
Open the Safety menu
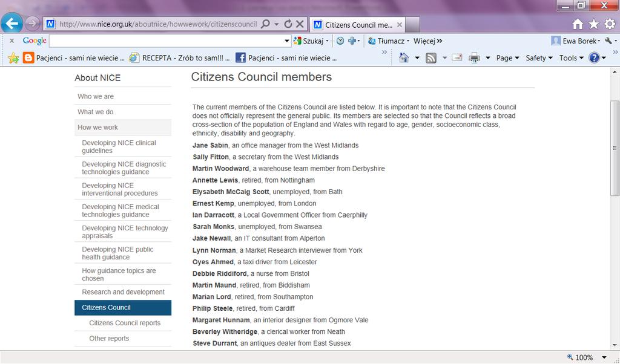(x=539, y=58)
